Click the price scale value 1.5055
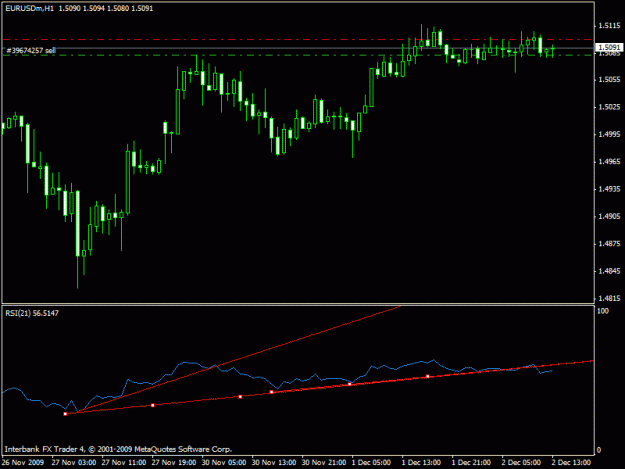 (x=609, y=80)
